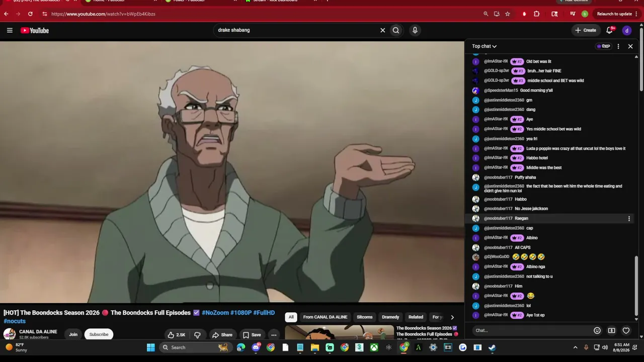The width and height of the screenshot is (644, 362).
Task: Open the taskbar clock showing 6:51 AM
Action: click(622, 347)
